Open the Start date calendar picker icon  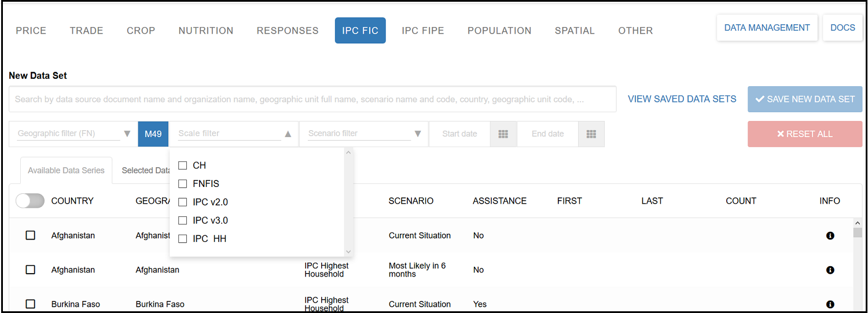click(x=503, y=134)
